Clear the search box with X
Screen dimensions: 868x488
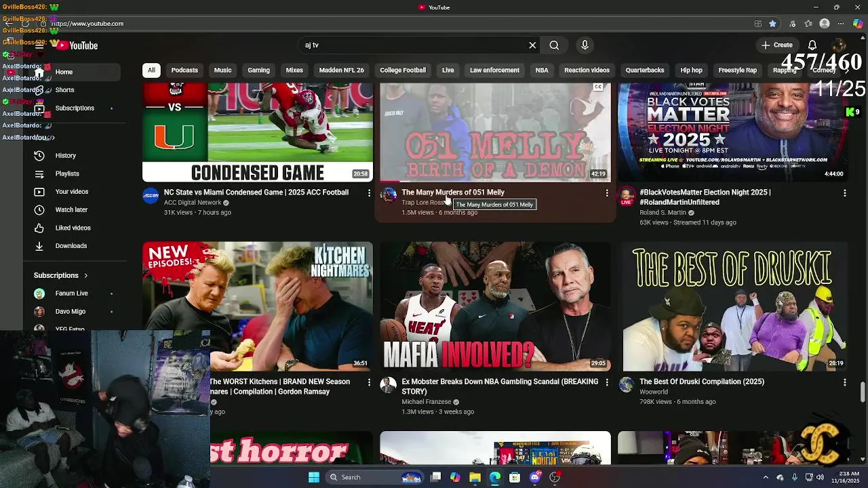point(532,45)
